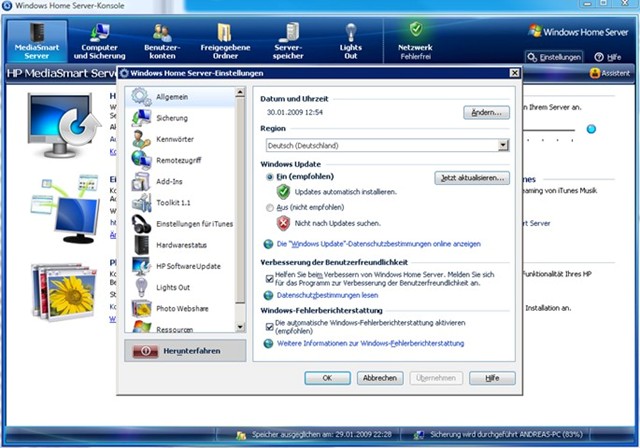Open the Serverspeicher tab
Image resolution: width=640 pixels, height=448 pixels.
coord(288,41)
